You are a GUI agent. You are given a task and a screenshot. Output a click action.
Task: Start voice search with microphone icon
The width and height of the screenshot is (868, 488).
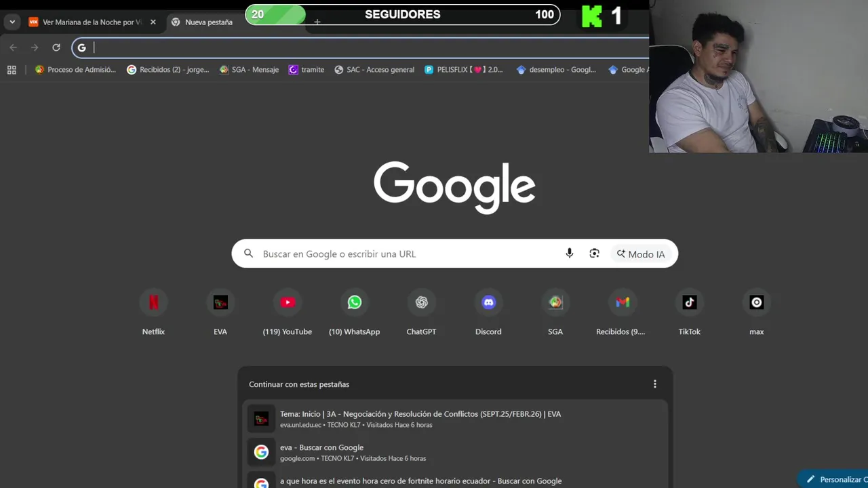pyautogui.click(x=569, y=253)
